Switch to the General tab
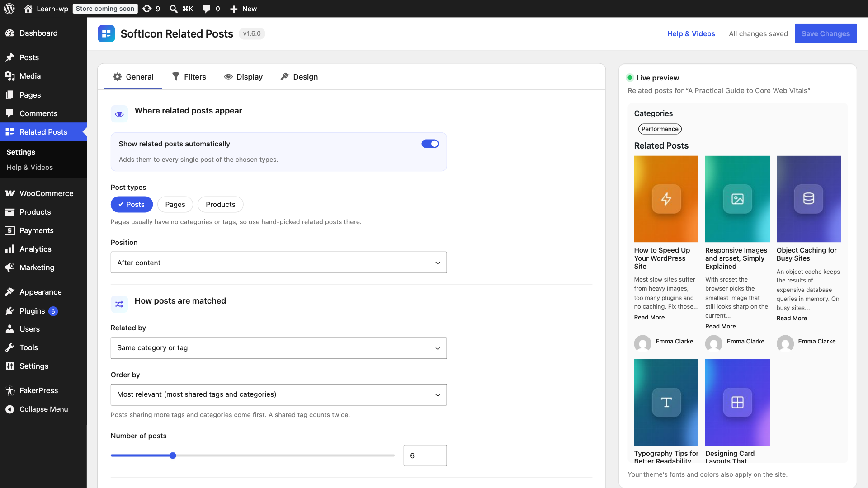The width and height of the screenshot is (868, 488). (133, 77)
